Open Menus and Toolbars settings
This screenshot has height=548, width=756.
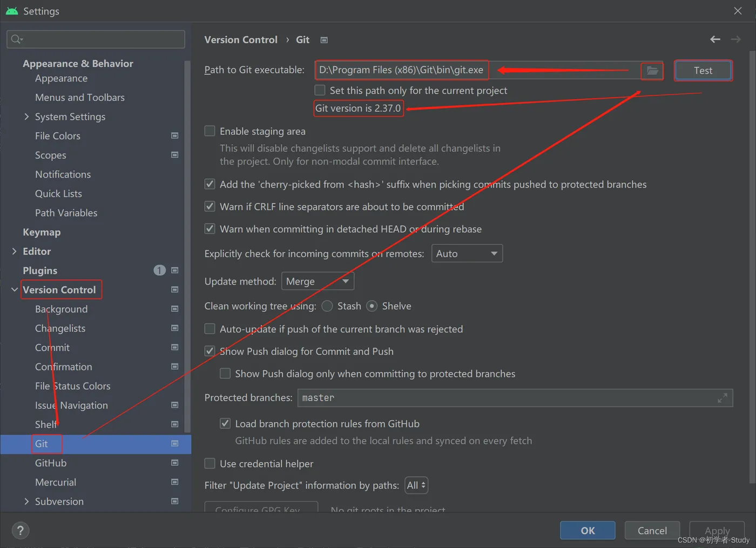click(80, 97)
